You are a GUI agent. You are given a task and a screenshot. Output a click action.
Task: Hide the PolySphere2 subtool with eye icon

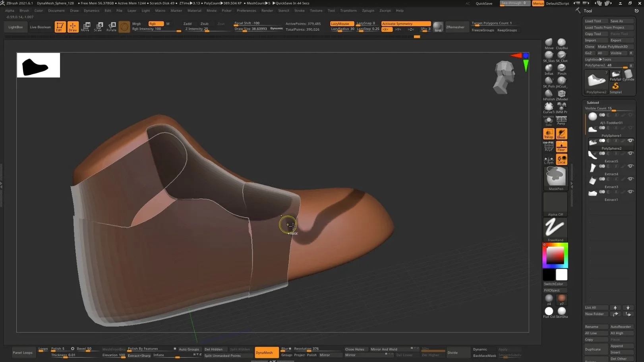630,140
